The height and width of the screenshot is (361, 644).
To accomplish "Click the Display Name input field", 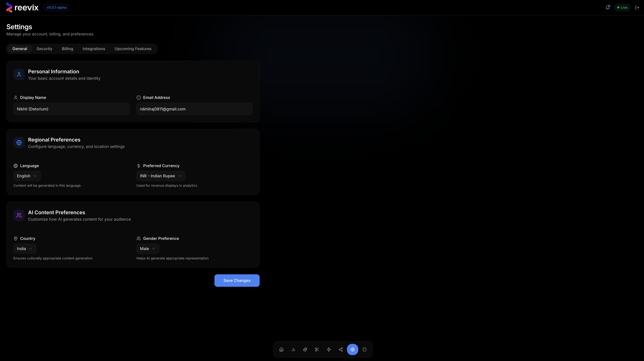I will (71, 109).
